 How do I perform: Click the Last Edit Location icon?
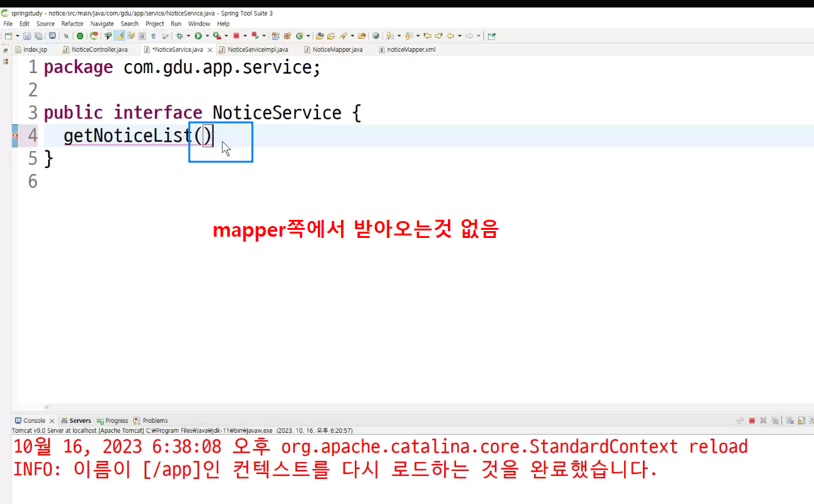[x=428, y=36]
